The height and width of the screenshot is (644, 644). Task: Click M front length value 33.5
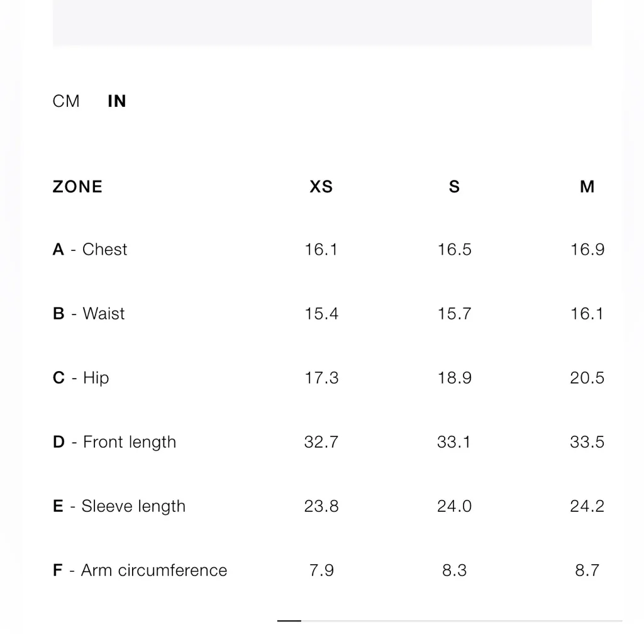point(587,442)
